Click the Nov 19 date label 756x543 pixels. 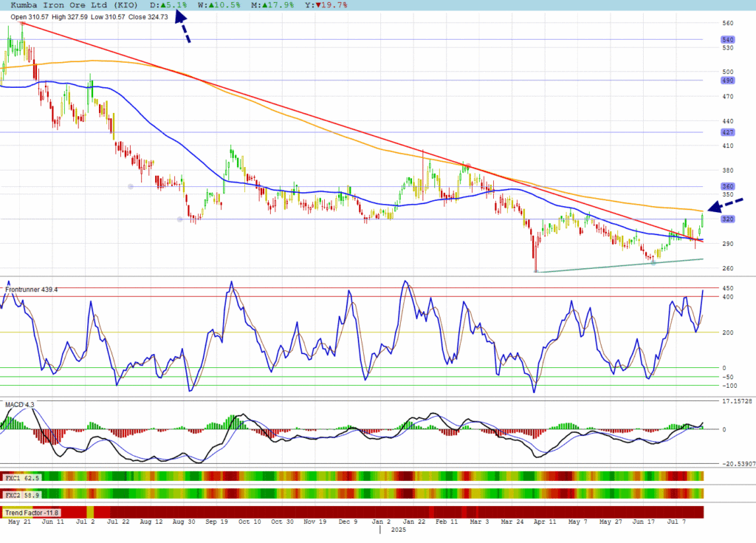[x=315, y=522]
